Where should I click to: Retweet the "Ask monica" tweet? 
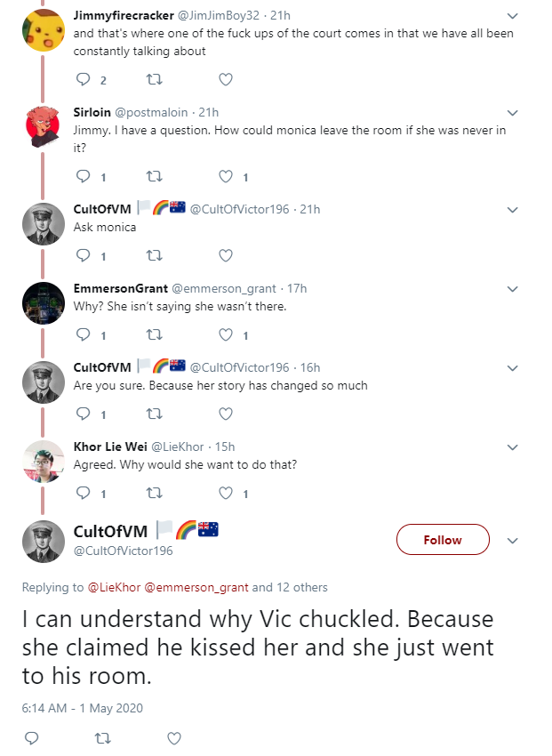click(x=154, y=255)
